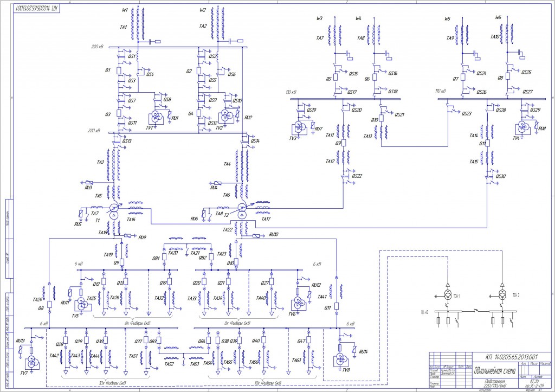The image size is (555, 392).
Task: Click 'Однолинейная схема' in the title block
Action: coord(495,371)
